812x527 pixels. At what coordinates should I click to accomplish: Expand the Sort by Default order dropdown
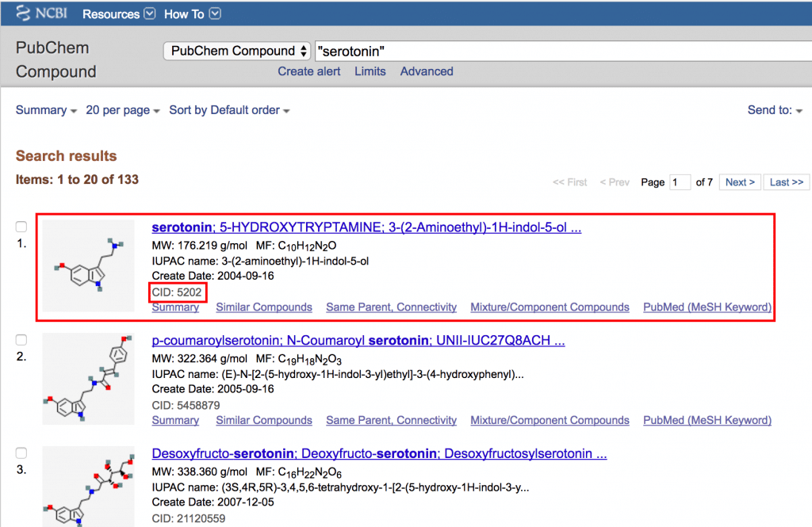point(229,110)
